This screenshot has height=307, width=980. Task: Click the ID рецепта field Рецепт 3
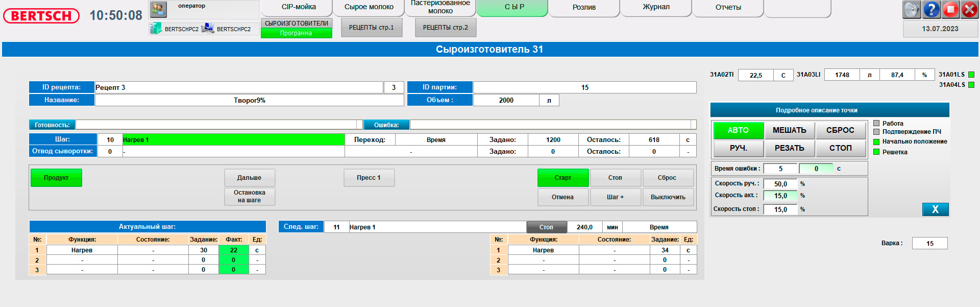click(239, 87)
